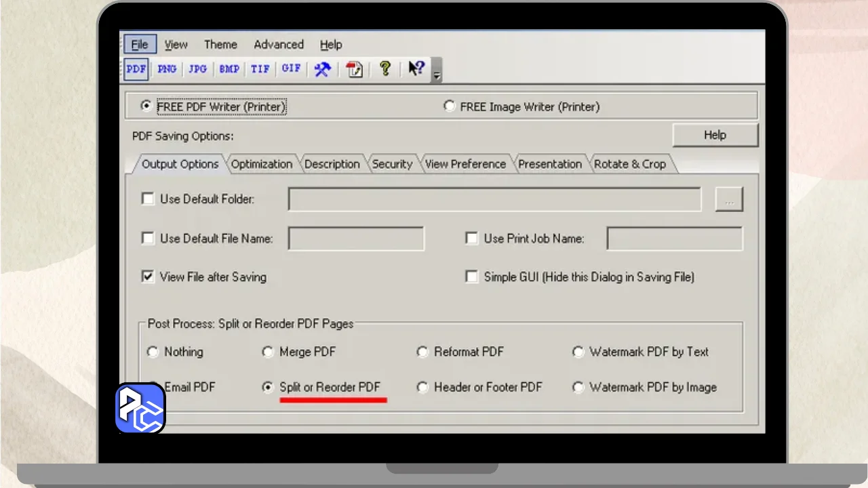Viewport: 868px width, 488px height.
Task: Click the PNG format toolbar icon
Action: pos(167,69)
